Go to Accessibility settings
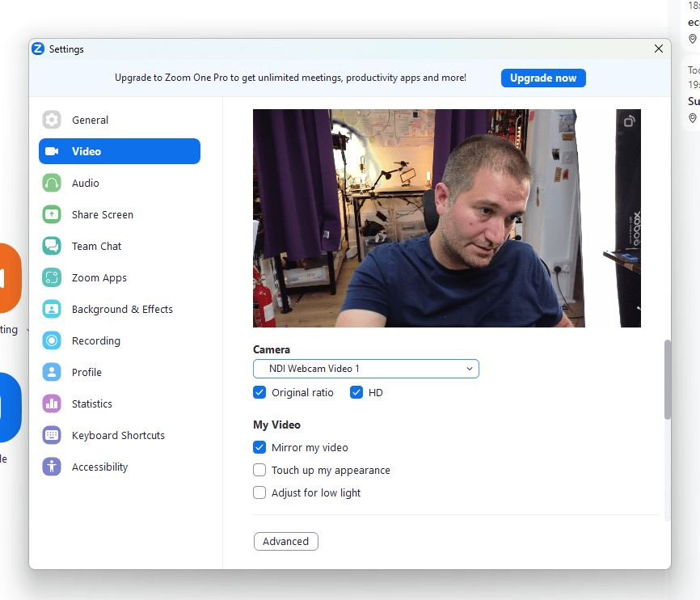Screen dimensions: 700x600 point(120,467)
